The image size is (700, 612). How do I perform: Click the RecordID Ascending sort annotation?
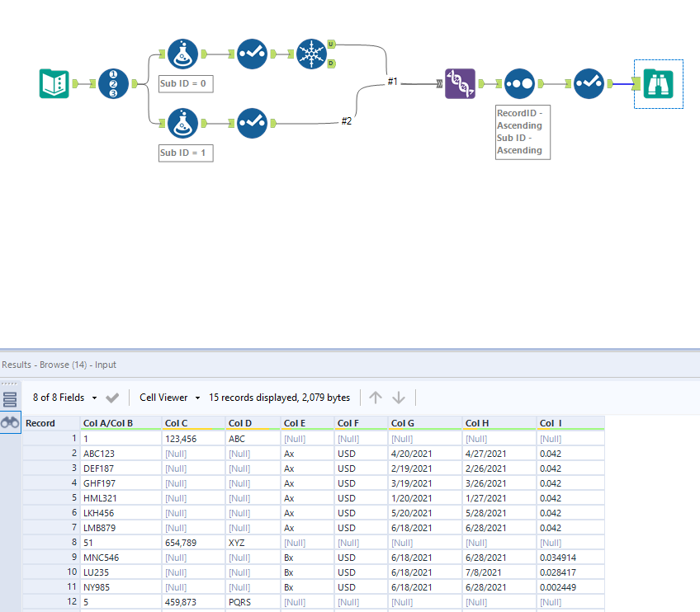coord(523,132)
